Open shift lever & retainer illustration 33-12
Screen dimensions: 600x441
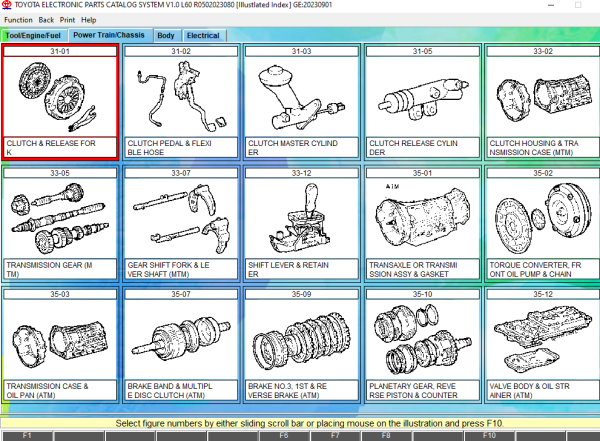pos(302,219)
